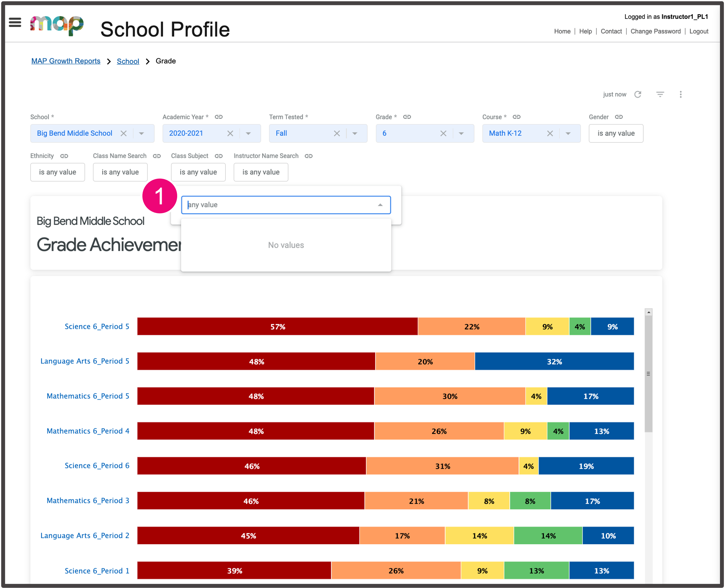Click the link icon beside Grade filter
Viewport: 725px width, 588px height.
coord(407,117)
